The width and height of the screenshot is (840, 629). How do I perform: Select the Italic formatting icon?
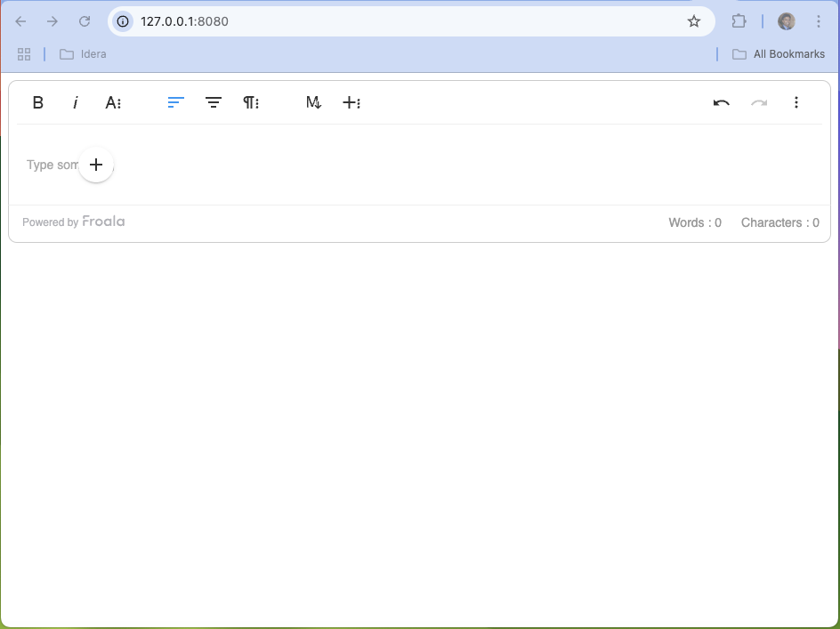click(x=76, y=102)
